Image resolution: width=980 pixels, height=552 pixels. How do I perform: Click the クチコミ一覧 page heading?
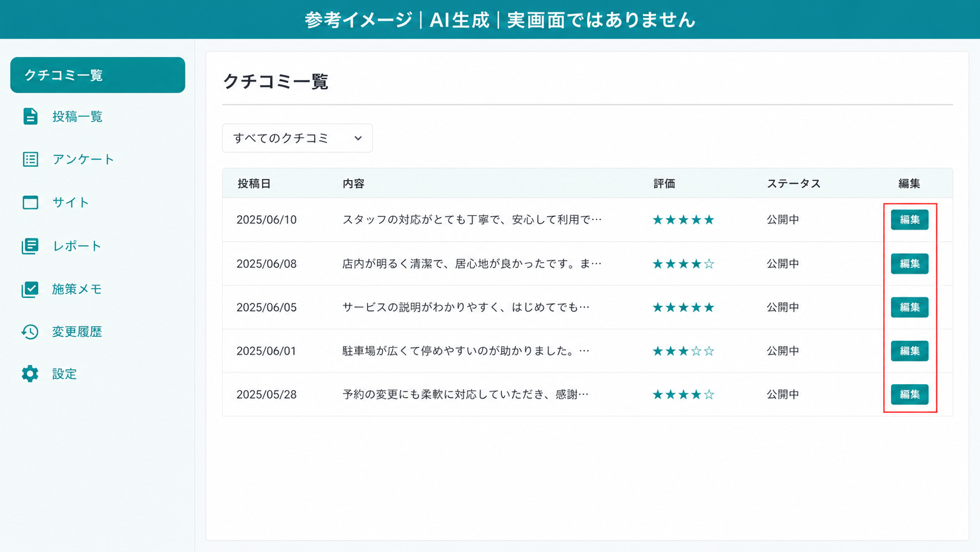275,81
